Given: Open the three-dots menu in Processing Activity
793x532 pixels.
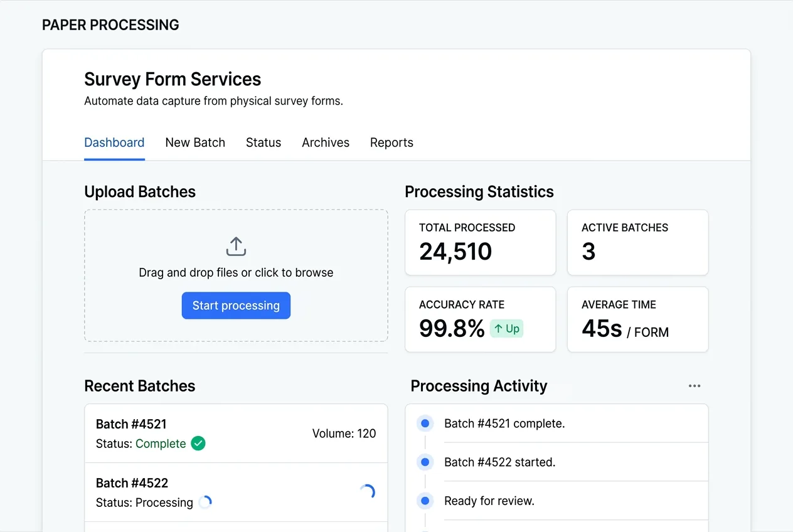Looking at the screenshot, I should [x=695, y=386].
